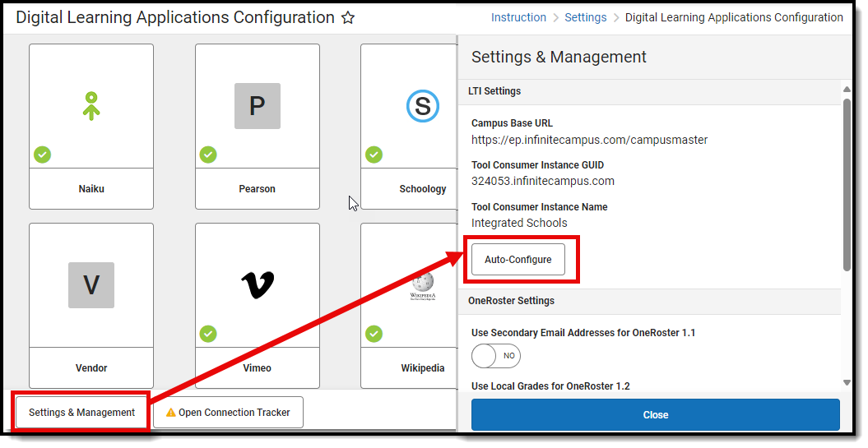Click the scroll up arrow in settings panel

[847, 89]
